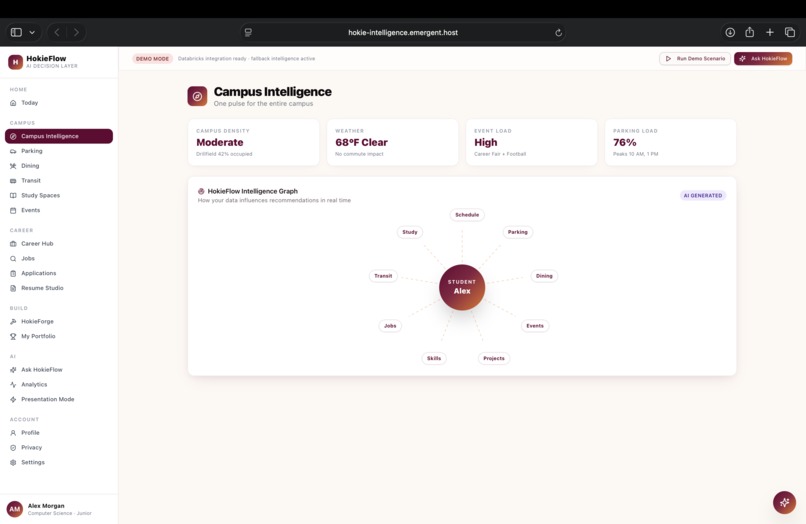Screen dimensions: 806x524
Task: Click the Presentation Mode icon
Action: pyautogui.click(x=13, y=400)
